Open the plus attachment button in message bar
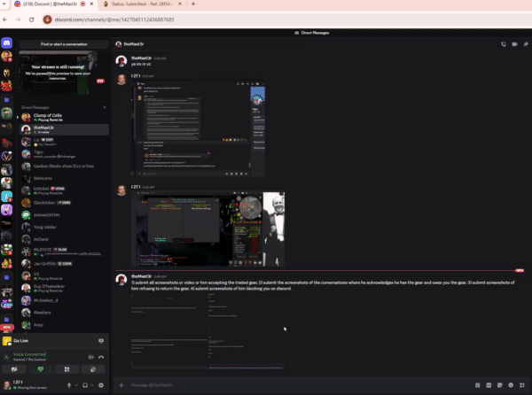532x395 pixels. click(x=122, y=385)
